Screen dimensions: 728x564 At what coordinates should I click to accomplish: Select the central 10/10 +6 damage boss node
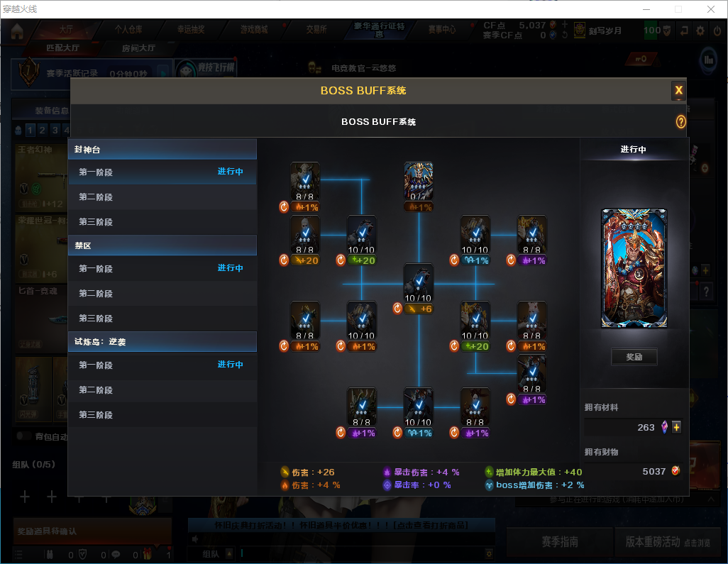[x=419, y=283]
